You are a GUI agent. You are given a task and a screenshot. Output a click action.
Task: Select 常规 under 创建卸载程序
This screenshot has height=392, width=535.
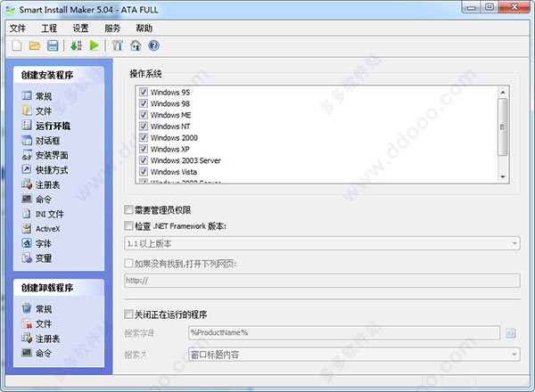click(37, 309)
